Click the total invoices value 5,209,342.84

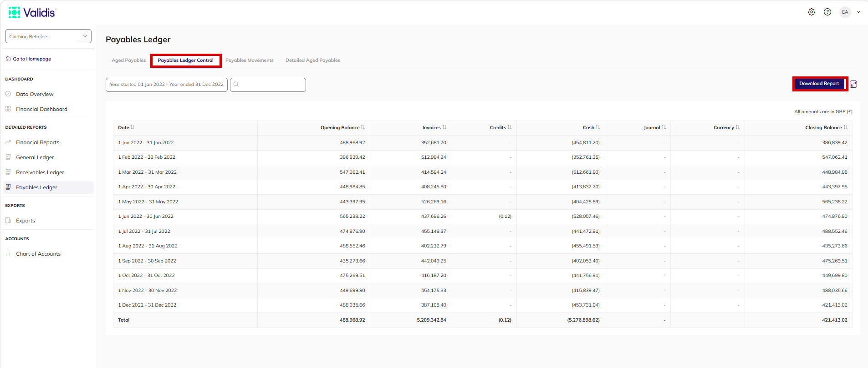click(x=431, y=320)
